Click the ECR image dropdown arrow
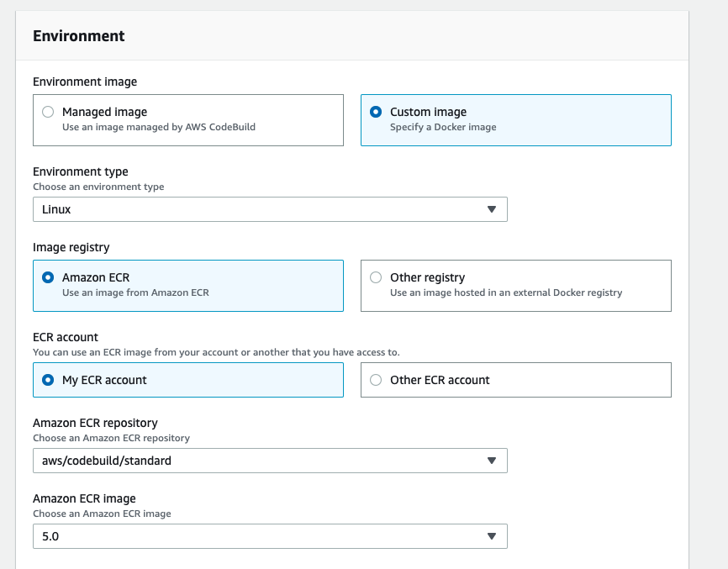This screenshot has width=728, height=569. click(x=492, y=536)
